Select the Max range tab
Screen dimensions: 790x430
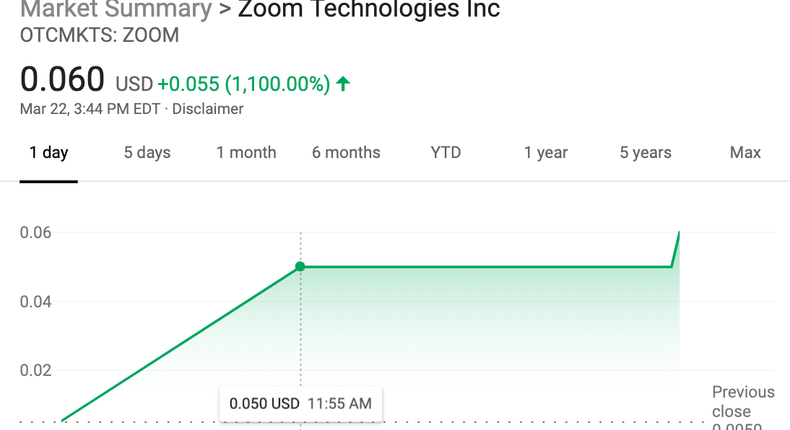tap(745, 153)
